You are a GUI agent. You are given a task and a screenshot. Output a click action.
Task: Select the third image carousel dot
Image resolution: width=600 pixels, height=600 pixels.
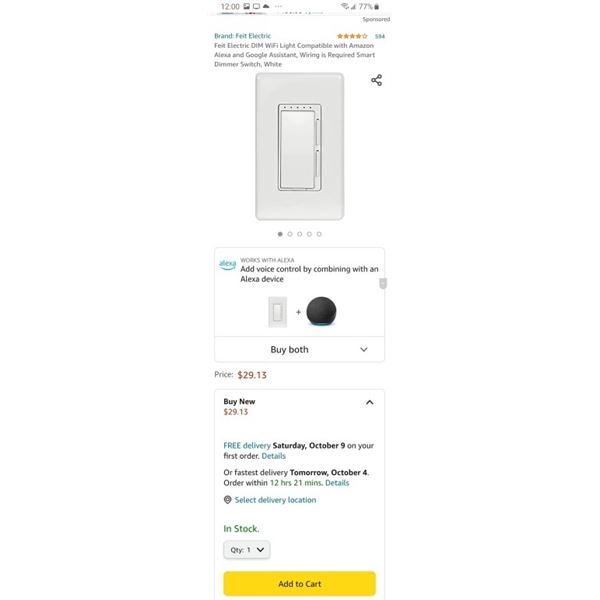point(300,234)
